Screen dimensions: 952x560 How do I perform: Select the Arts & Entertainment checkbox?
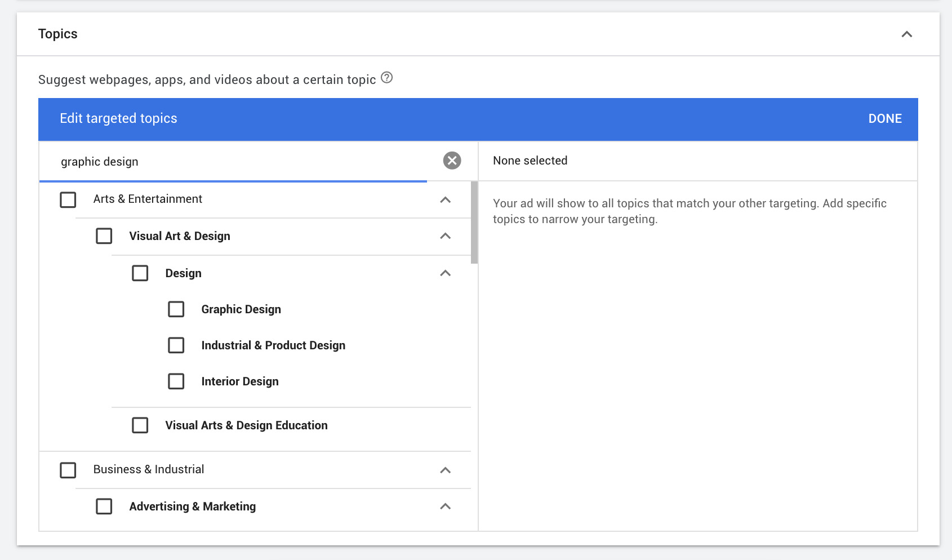pyautogui.click(x=68, y=199)
